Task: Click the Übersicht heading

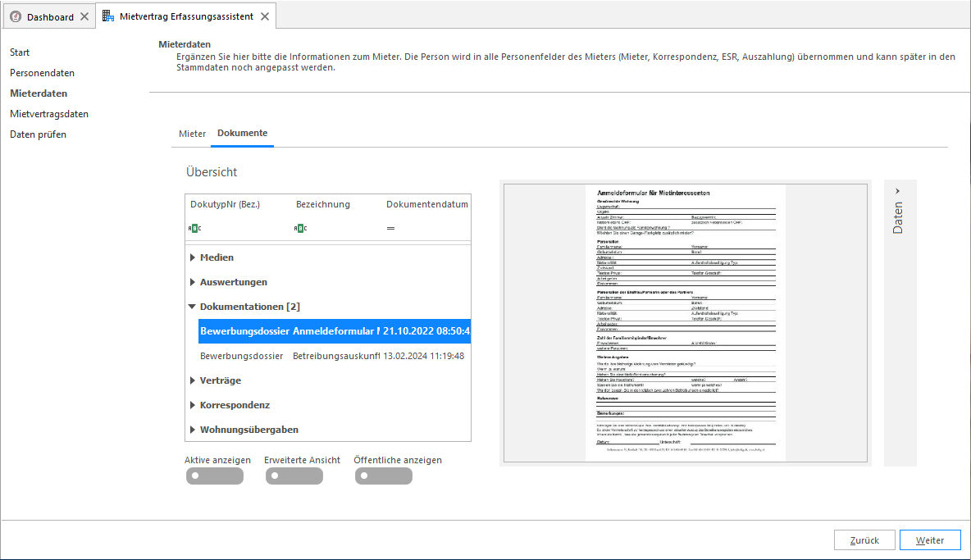Action: coord(211,172)
